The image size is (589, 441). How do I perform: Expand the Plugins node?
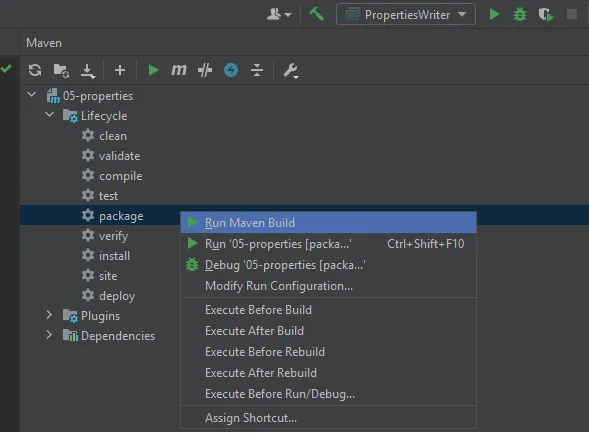[x=49, y=315]
